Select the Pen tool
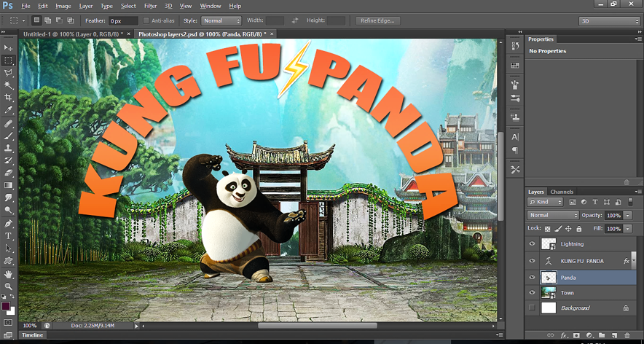The height and width of the screenshot is (344, 644). pos(8,224)
